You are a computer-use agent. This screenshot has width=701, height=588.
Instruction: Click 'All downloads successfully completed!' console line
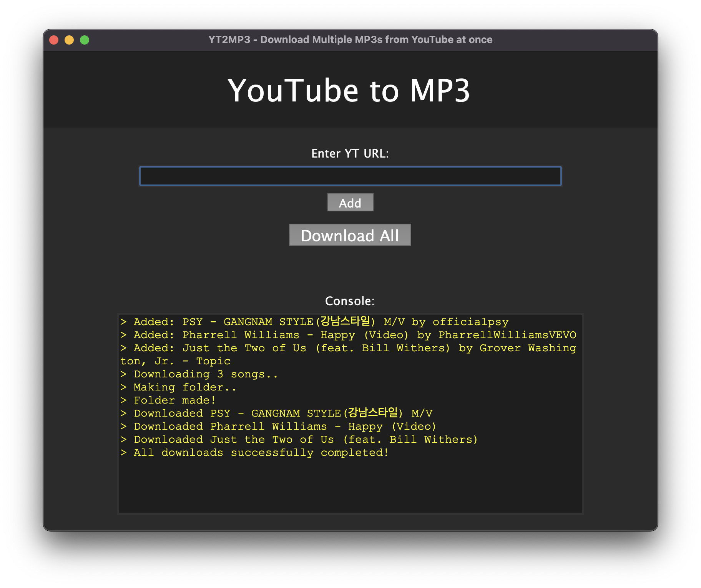click(x=254, y=452)
